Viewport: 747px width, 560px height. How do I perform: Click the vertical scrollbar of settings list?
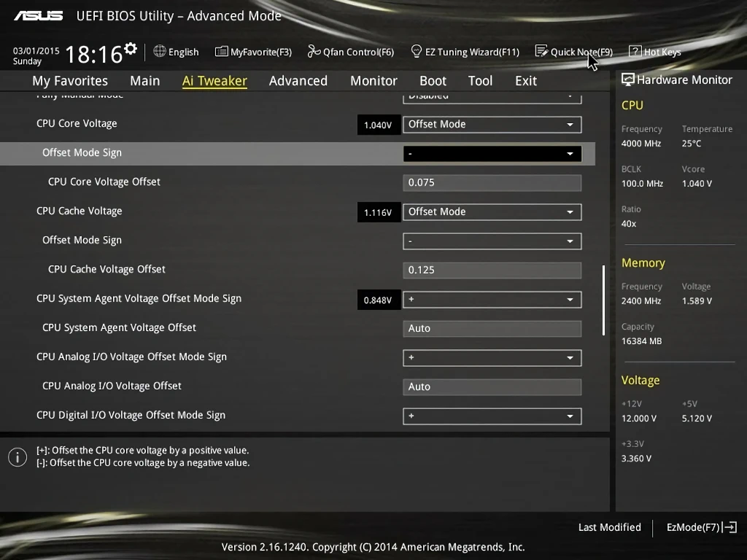tap(603, 300)
